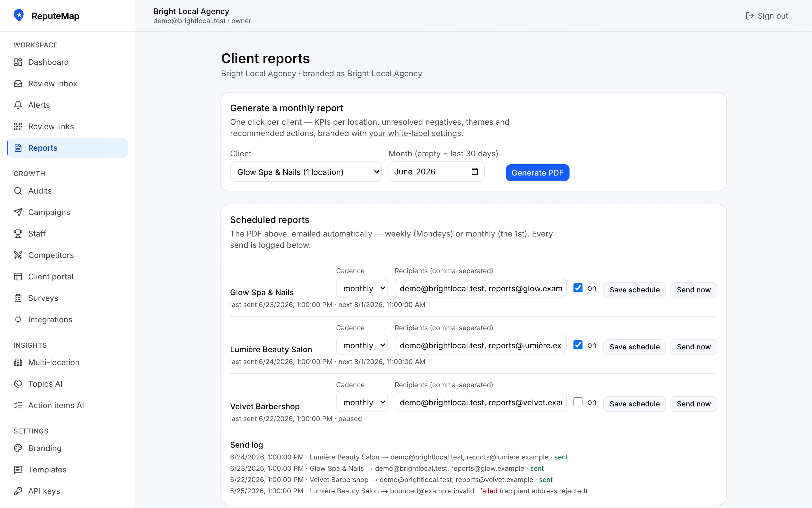Viewport: 812px width, 508px height.
Task: Click the demo@brightlocal.test owner account text
Action: point(202,21)
